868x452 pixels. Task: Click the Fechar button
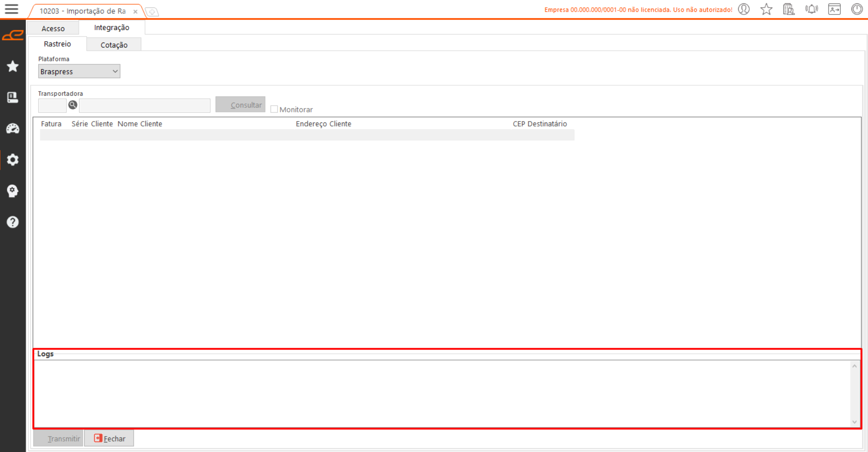109,438
